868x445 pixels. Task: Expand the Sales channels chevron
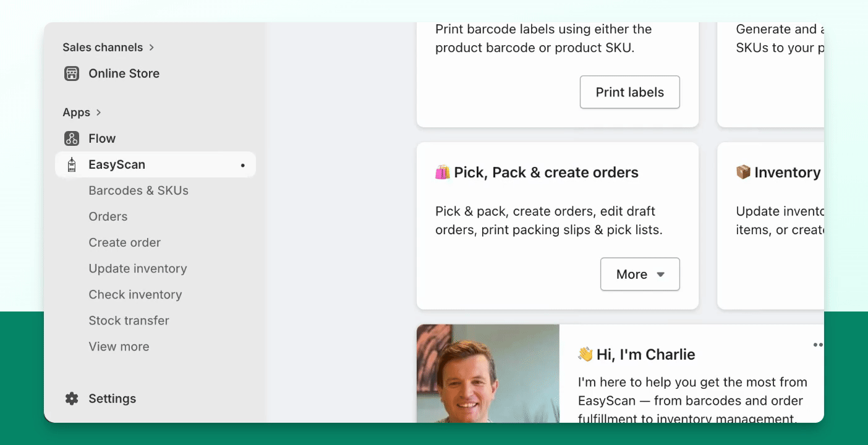(151, 48)
